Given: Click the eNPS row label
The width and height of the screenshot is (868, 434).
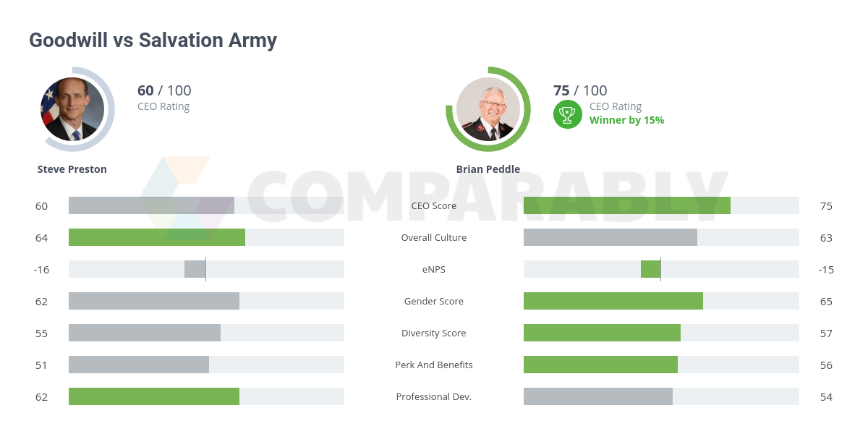Looking at the screenshot, I should tap(434, 269).
